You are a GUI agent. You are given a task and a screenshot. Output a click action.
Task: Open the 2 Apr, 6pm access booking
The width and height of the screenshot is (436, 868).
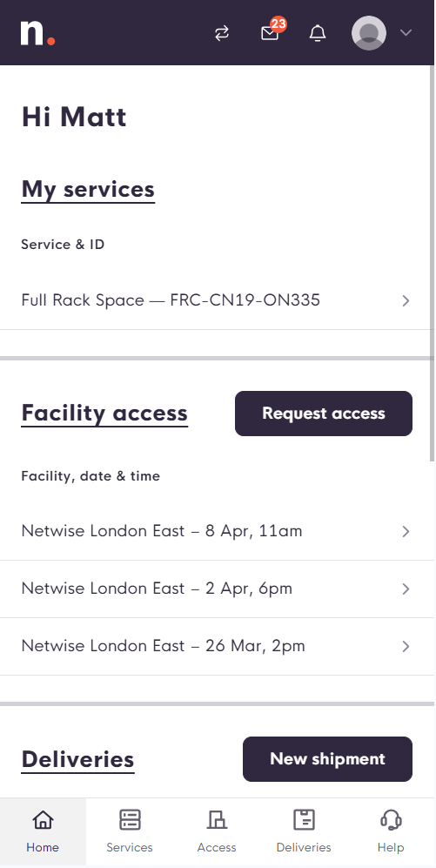tap(217, 589)
